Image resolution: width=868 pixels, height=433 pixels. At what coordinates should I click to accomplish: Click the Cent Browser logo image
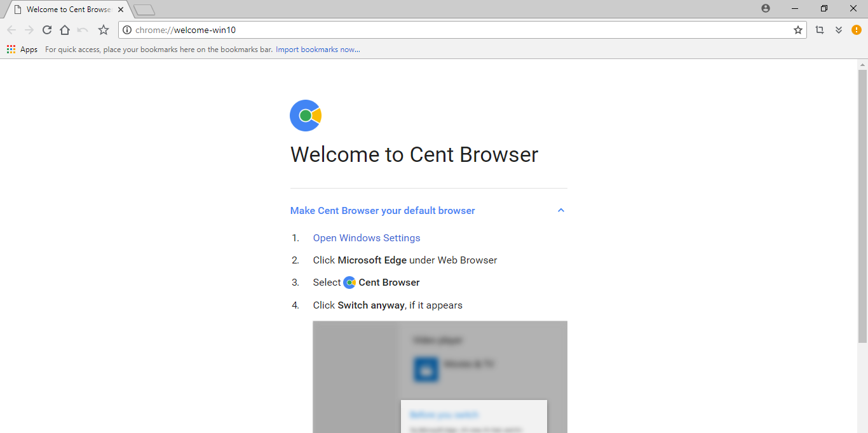pyautogui.click(x=305, y=115)
